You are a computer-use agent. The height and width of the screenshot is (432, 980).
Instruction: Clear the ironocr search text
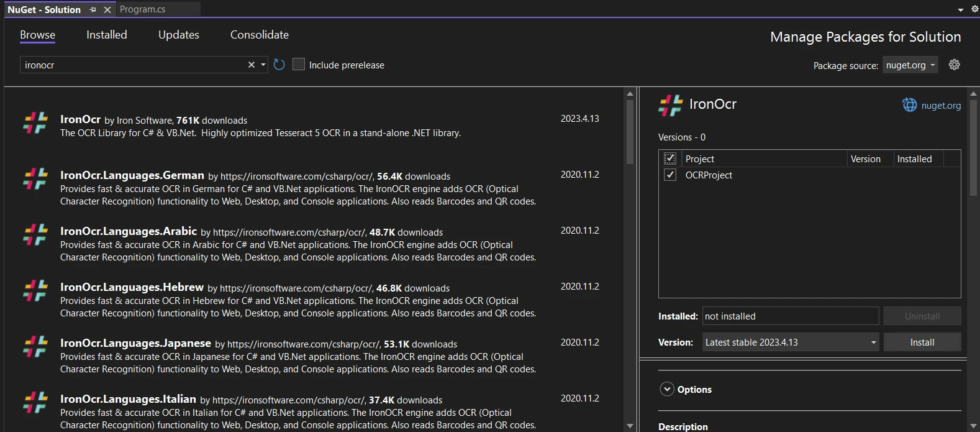point(252,65)
